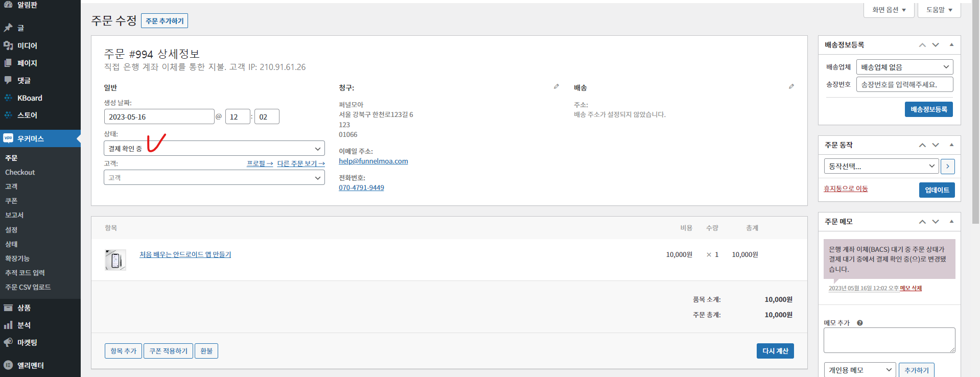Open the 스토어 store icon in sidebar

pos(8,115)
